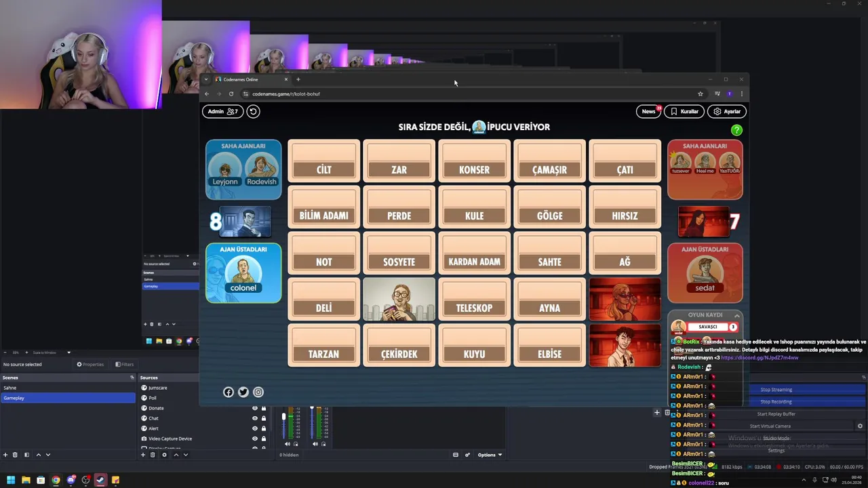Open File Explorer from the taskbar

pyautogui.click(x=26, y=480)
